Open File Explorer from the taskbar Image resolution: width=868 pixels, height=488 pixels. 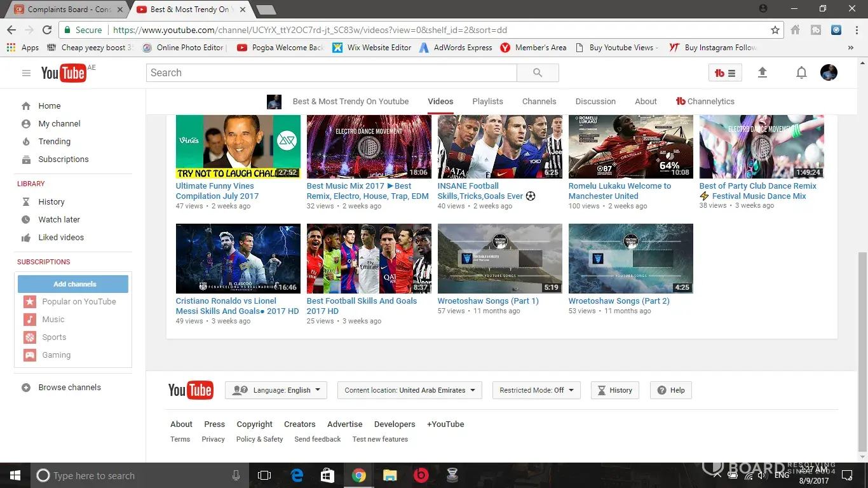390,475
